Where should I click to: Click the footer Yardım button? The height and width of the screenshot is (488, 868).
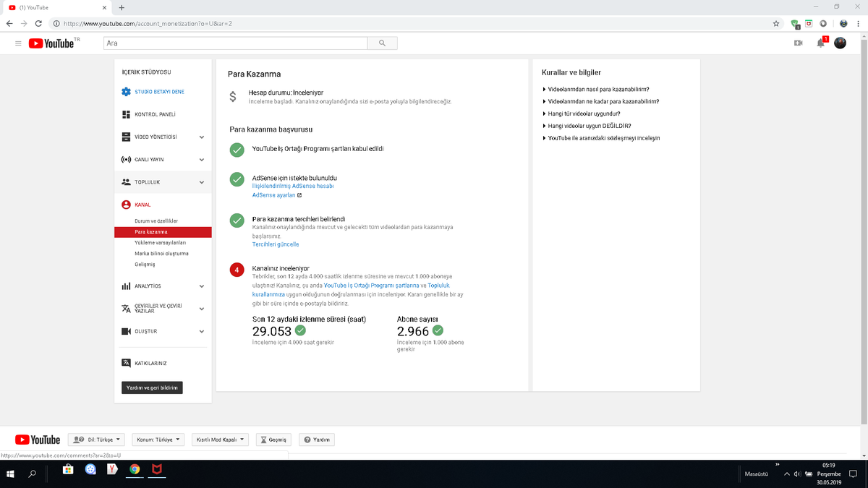(316, 440)
